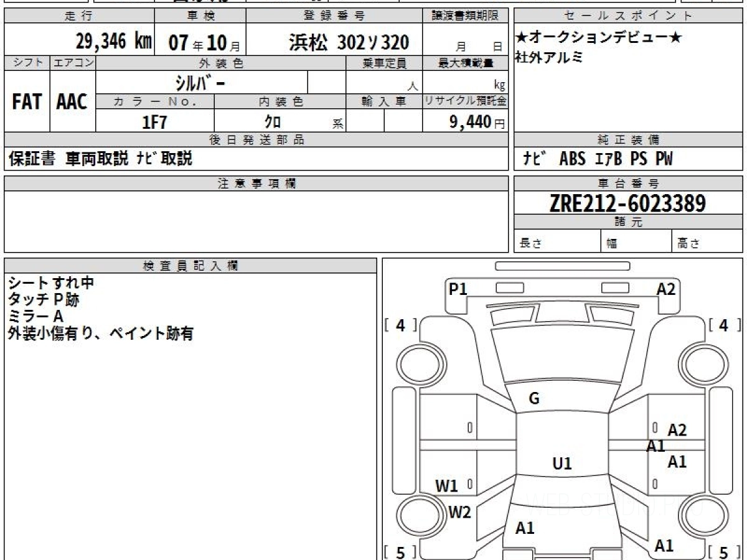The image size is (747, 560).
Task: Click the 注意事項欄 header
Action: point(256,183)
